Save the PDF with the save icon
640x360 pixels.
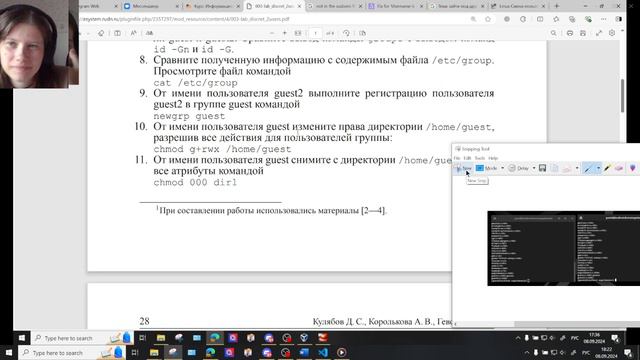point(583,33)
